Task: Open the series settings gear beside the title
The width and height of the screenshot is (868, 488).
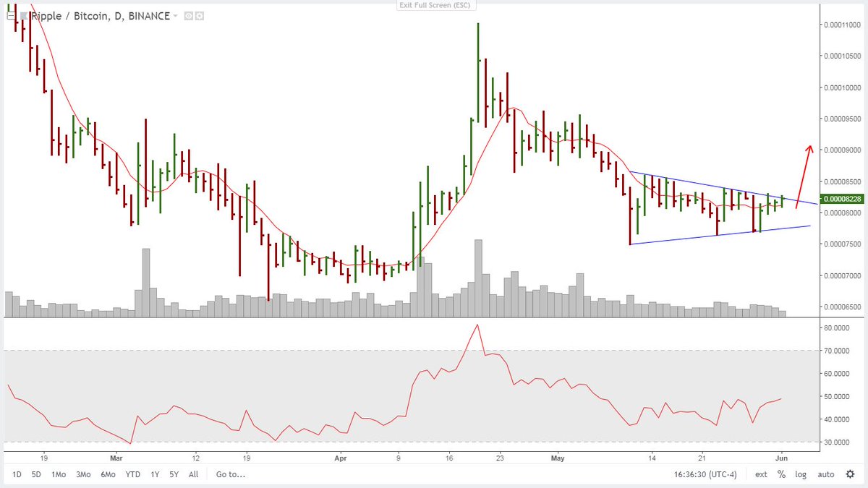Action: point(199,15)
